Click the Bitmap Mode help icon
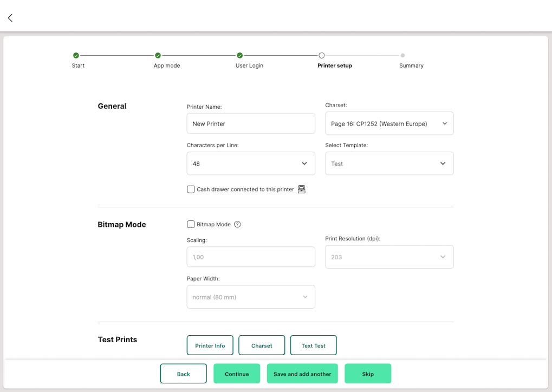Image resolution: width=552 pixels, height=392 pixels. (x=237, y=224)
